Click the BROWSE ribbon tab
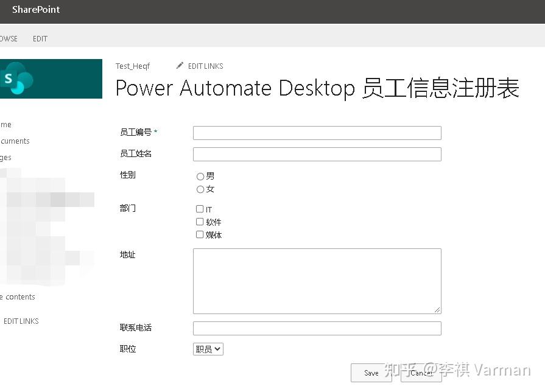Viewport: 545px width, 392px height. 7,38
